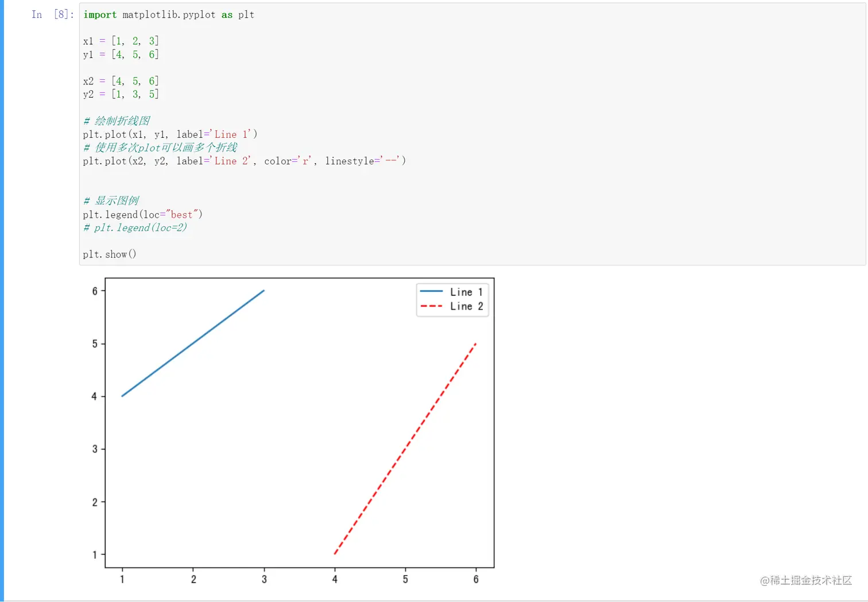Click the plt.show() line
This screenshot has height=602, width=868.
[x=110, y=254]
